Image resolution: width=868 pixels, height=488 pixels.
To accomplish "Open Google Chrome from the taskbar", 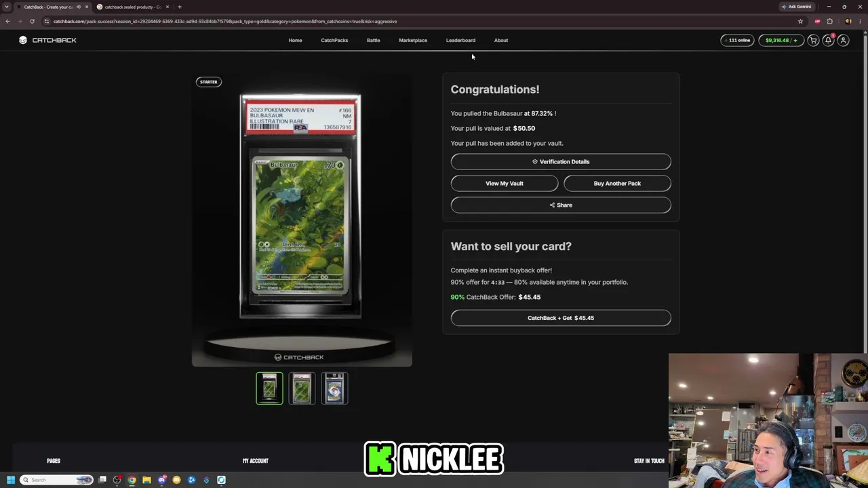I will tap(132, 480).
